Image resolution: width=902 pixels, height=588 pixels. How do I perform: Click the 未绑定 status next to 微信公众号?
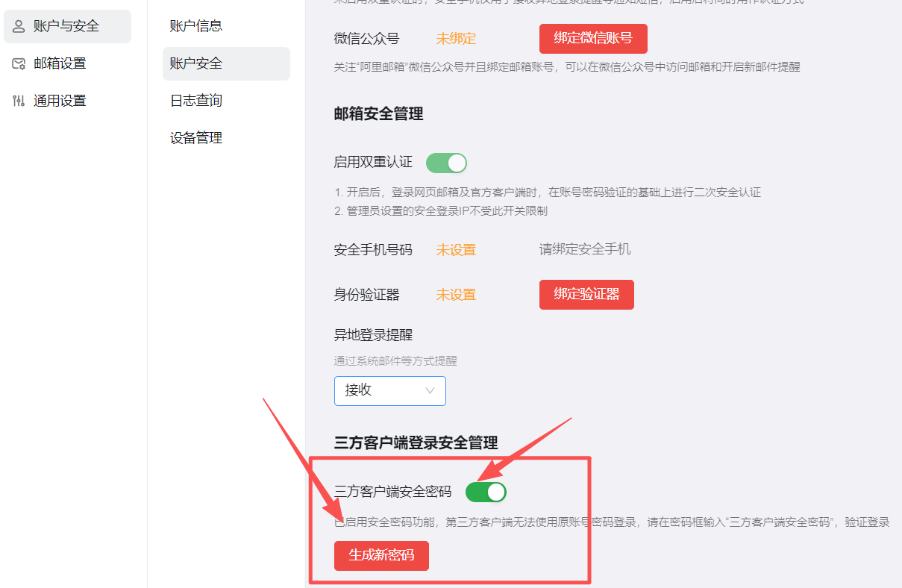456,39
